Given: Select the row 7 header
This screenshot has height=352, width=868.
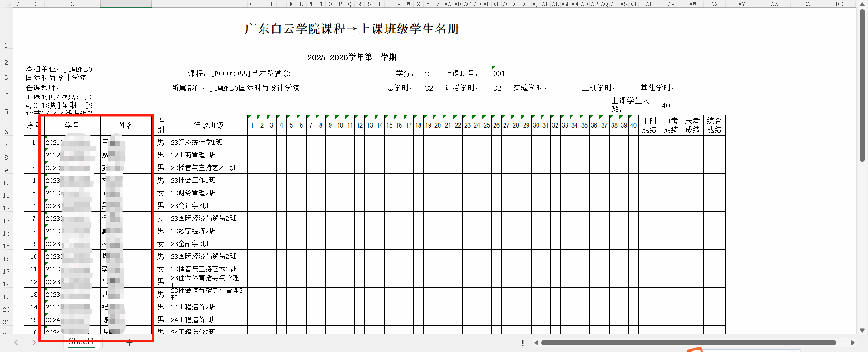Looking at the screenshot, I should point(6,145).
